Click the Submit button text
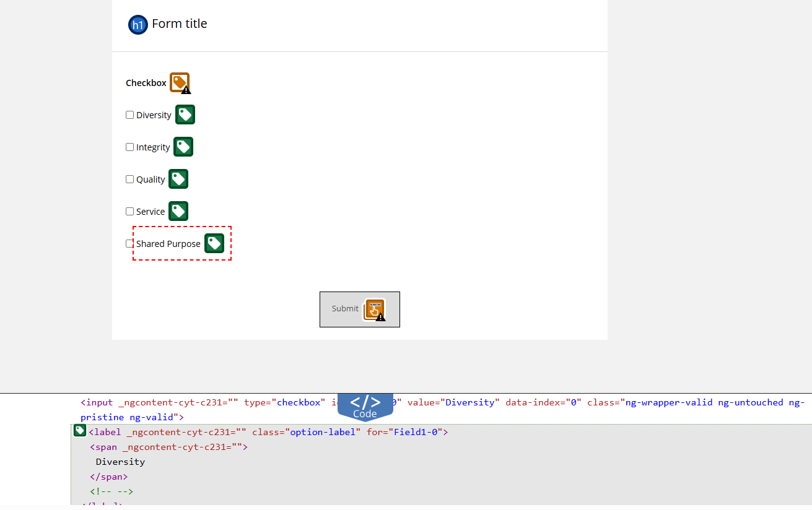Image resolution: width=812 pixels, height=510 pixels. coord(345,309)
